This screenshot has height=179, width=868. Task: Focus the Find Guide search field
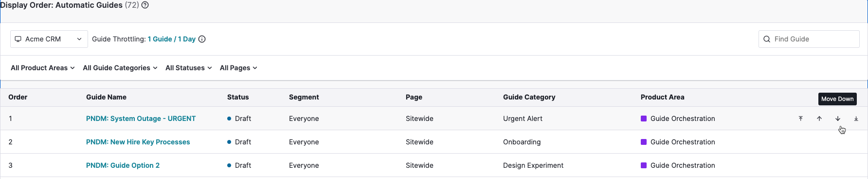click(x=809, y=39)
